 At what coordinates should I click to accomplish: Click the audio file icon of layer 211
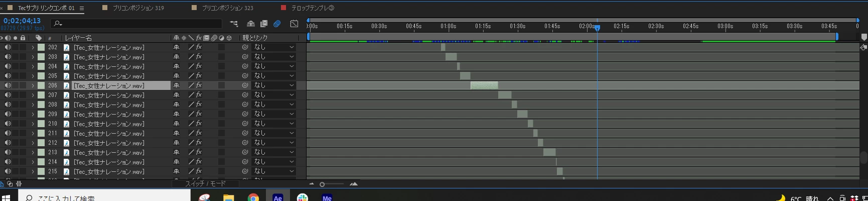66,133
